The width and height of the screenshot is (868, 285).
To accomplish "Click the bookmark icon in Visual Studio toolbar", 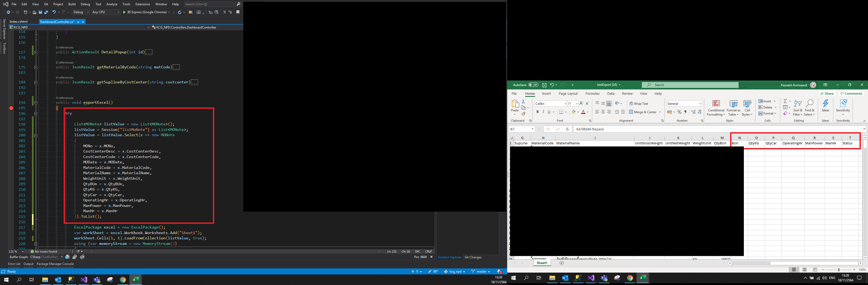I will point(238,12).
